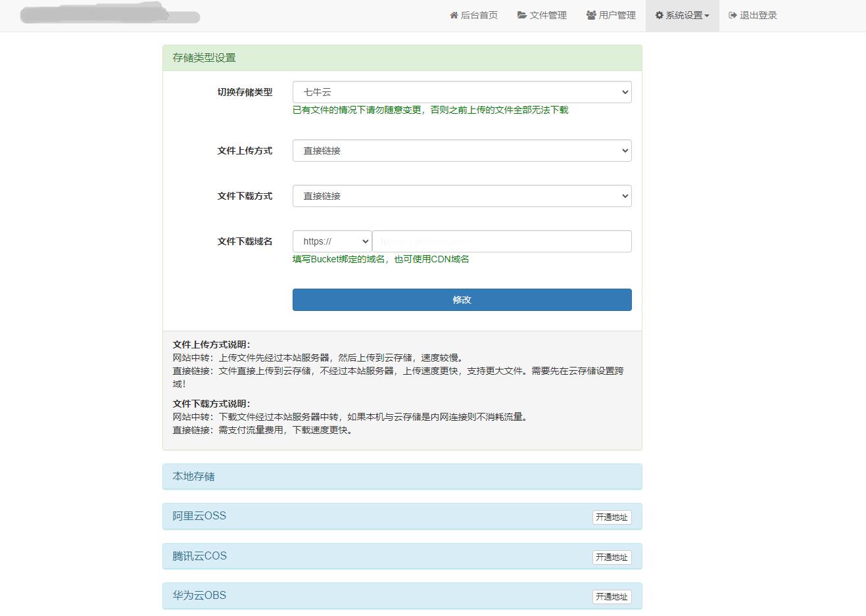Click 开通地址 button for 华为云OBS
The height and width of the screenshot is (616, 866).
pyautogui.click(x=612, y=597)
